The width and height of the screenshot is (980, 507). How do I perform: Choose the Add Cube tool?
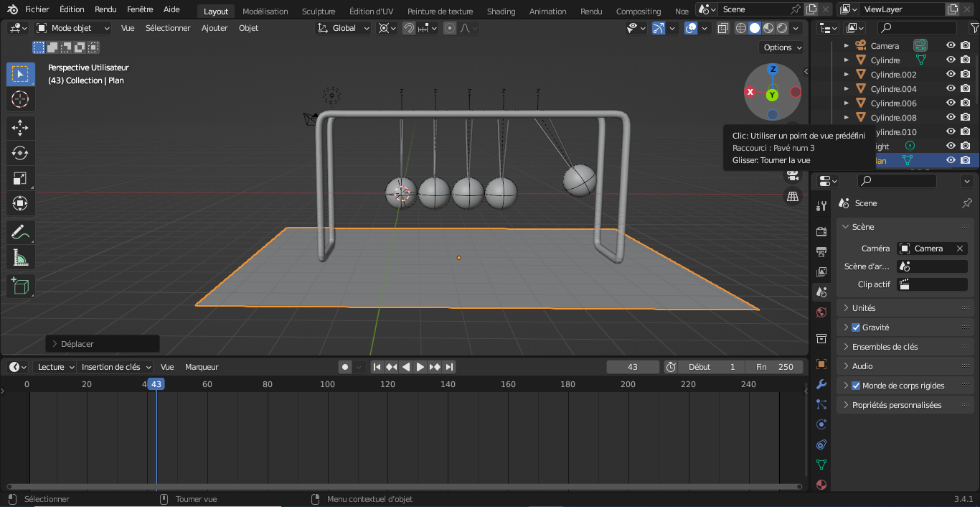coord(20,287)
